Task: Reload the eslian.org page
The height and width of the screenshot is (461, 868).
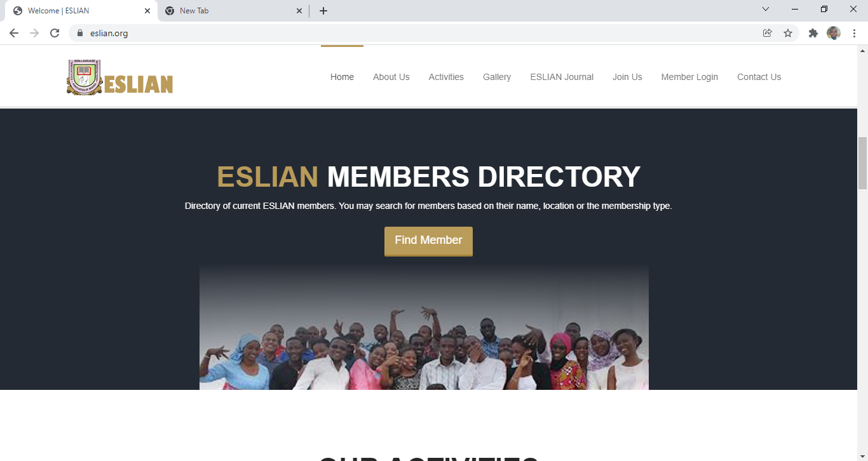Action: pyautogui.click(x=55, y=33)
